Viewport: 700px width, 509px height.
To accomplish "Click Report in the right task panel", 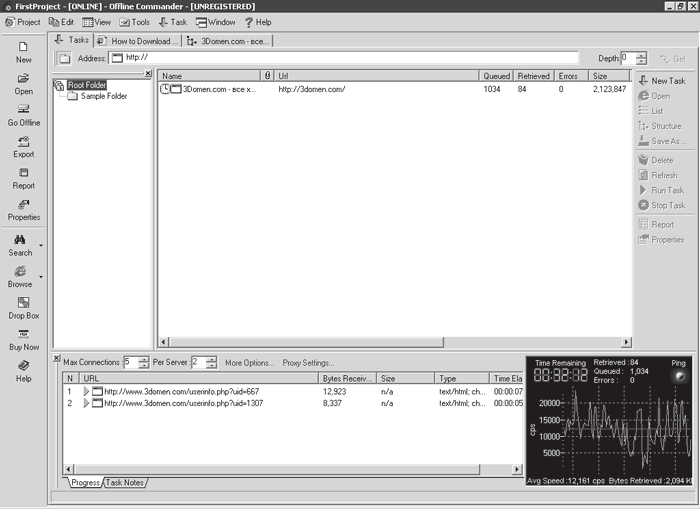I will click(x=656, y=225).
